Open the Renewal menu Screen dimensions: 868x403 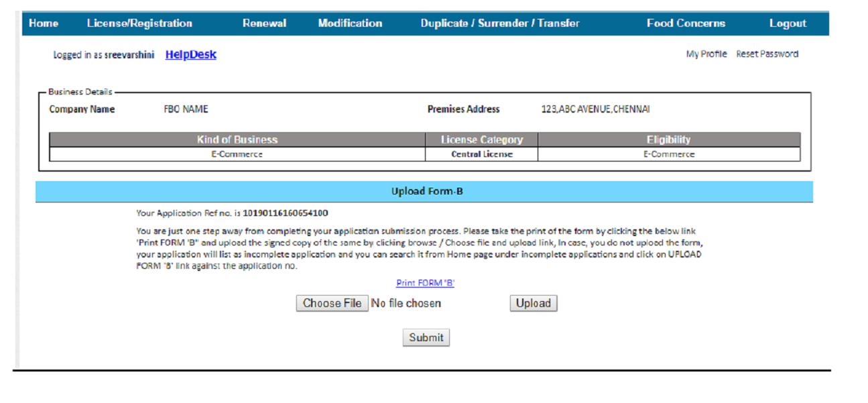(264, 23)
